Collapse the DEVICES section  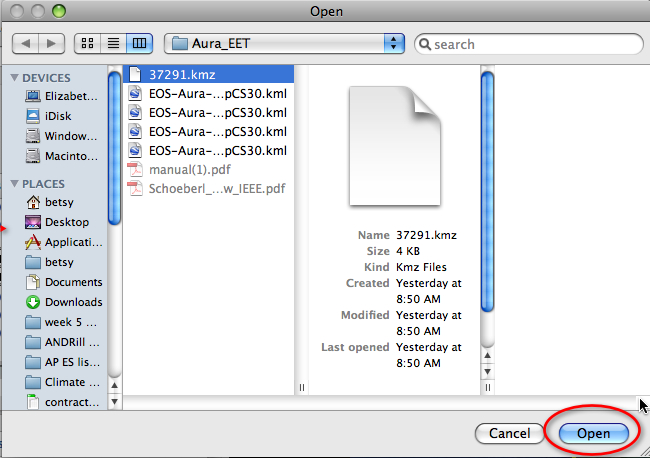click(15, 78)
